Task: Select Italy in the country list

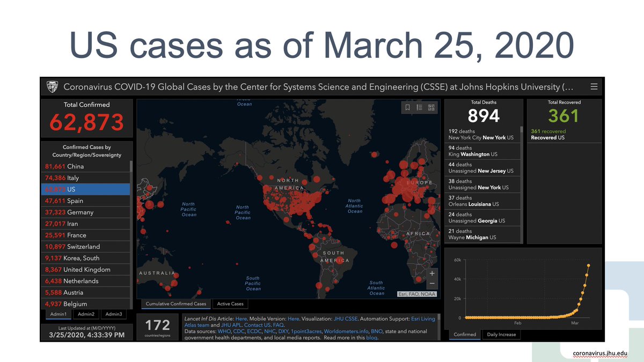Action: point(86,178)
